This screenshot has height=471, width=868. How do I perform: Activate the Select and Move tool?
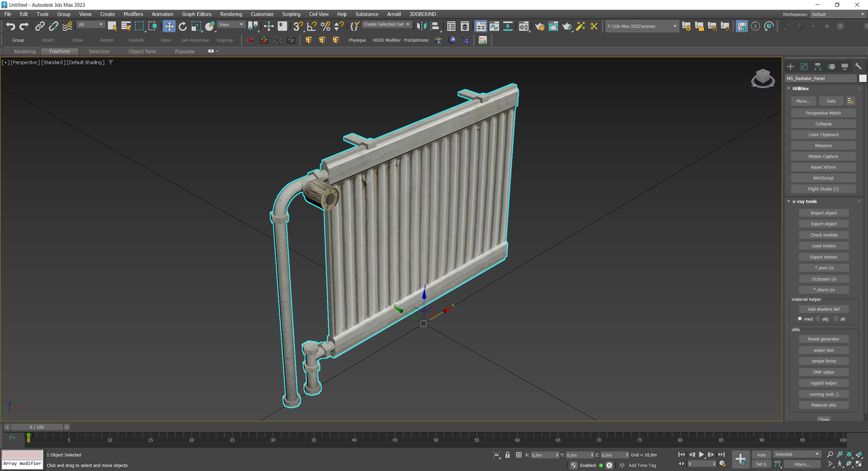169,26
